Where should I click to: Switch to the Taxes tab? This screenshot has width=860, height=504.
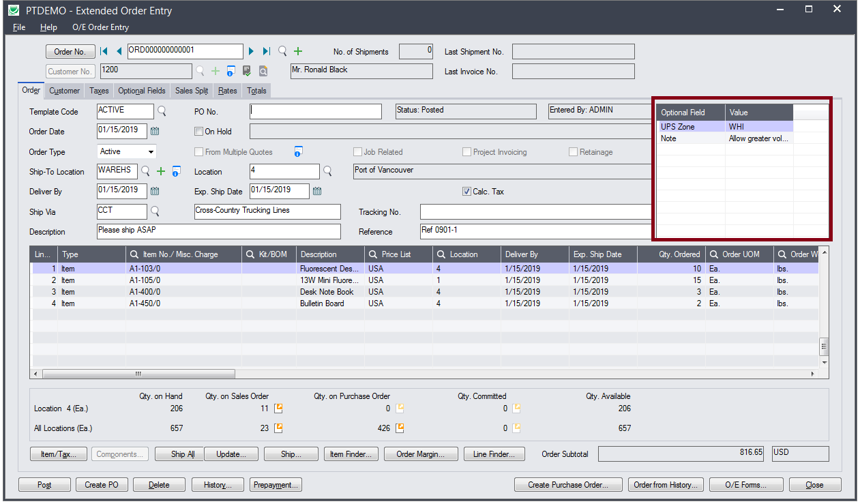coord(99,91)
